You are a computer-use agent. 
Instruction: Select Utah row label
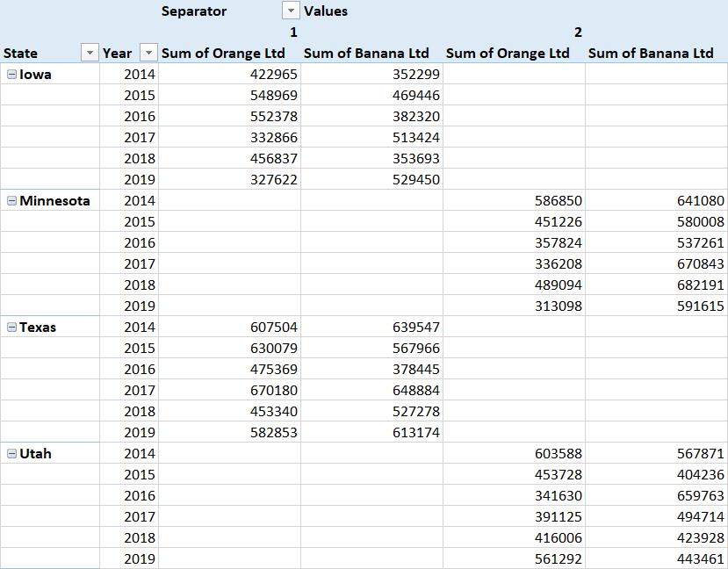[35, 453]
